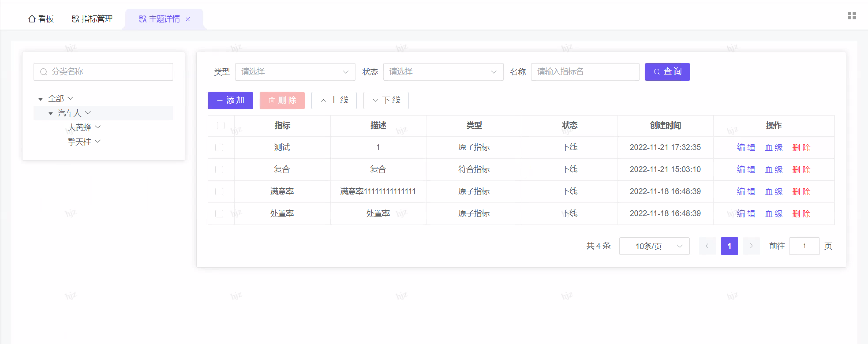Open the chevron menu next to 汽车人

[88, 112]
